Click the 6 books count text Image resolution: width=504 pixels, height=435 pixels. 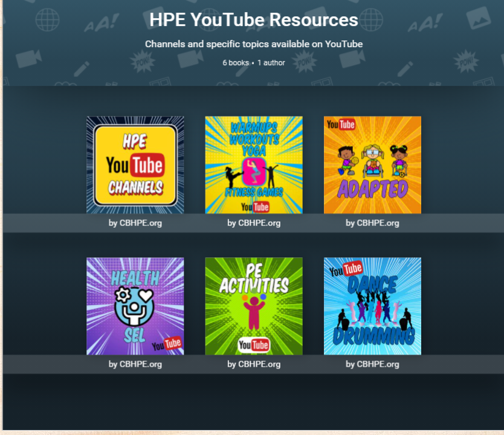[x=236, y=63]
